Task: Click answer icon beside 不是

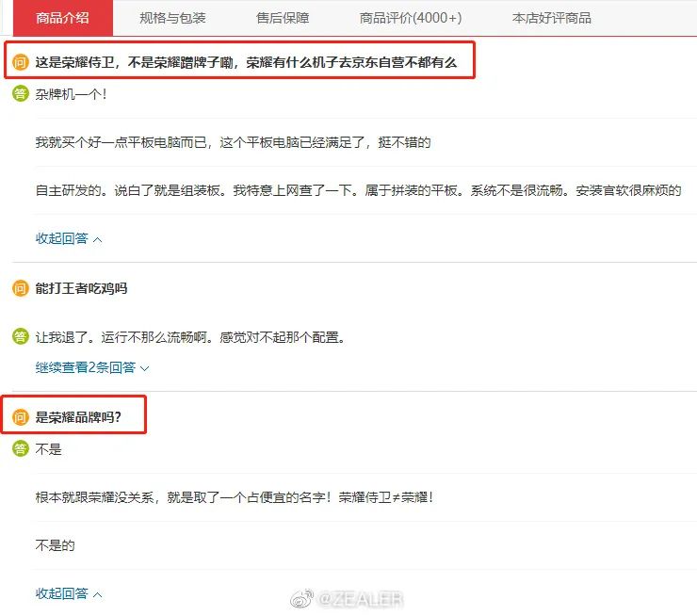Action: click(21, 448)
